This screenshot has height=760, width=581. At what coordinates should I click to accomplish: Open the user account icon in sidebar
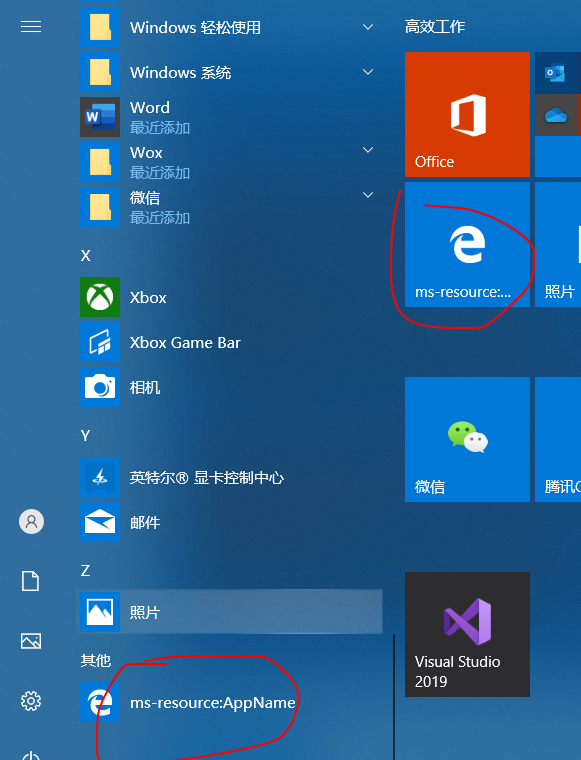[31, 522]
